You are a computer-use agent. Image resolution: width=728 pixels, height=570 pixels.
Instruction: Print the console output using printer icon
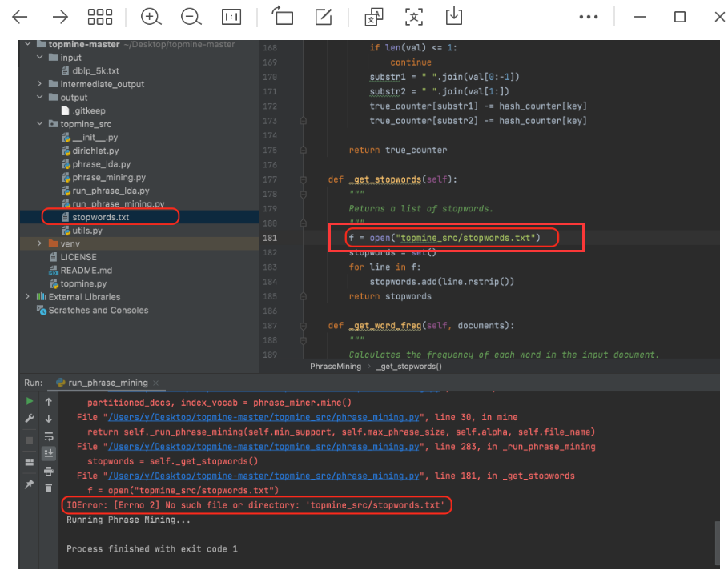tap(49, 471)
